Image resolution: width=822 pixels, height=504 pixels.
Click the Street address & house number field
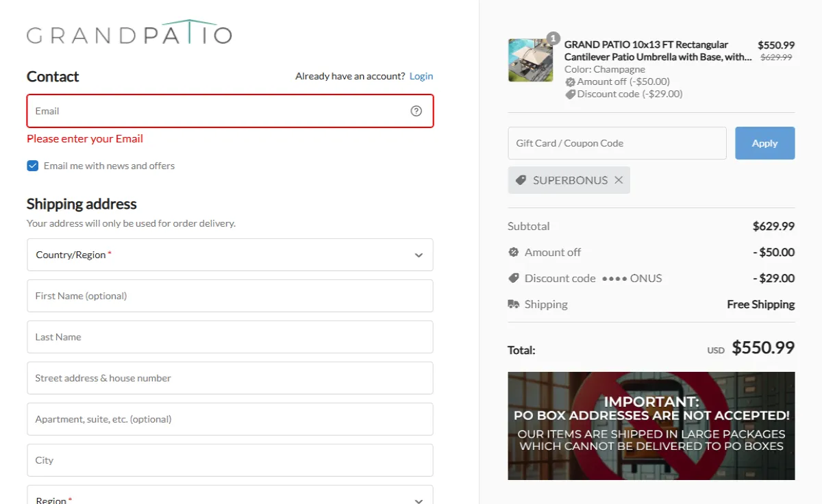pos(229,378)
